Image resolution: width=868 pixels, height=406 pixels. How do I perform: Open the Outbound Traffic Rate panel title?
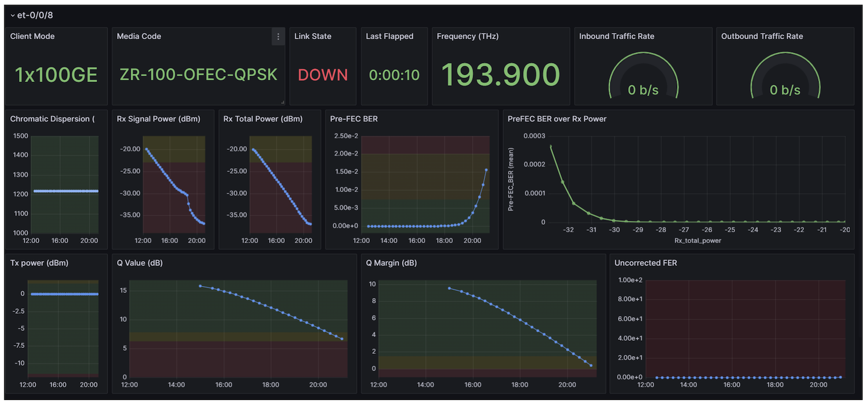click(x=762, y=36)
